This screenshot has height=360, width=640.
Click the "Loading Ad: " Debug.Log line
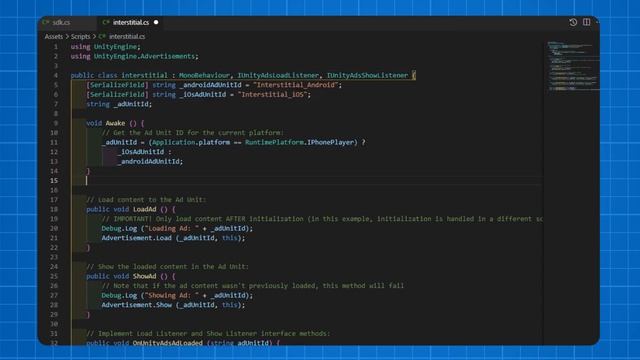coord(177,229)
